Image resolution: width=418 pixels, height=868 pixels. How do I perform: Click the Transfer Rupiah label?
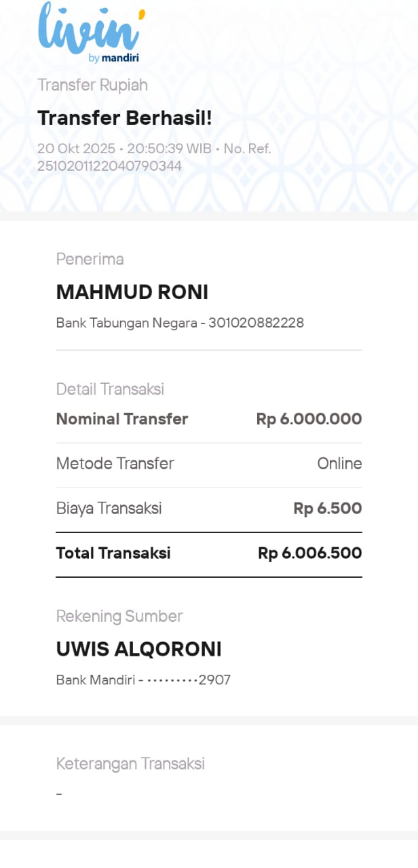(x=92, y=85)
